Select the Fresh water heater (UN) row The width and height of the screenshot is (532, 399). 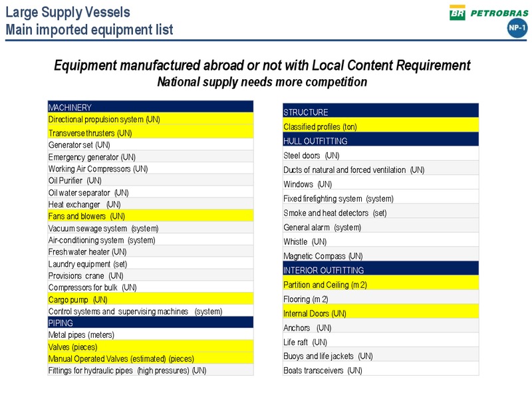tap(150, 251)
